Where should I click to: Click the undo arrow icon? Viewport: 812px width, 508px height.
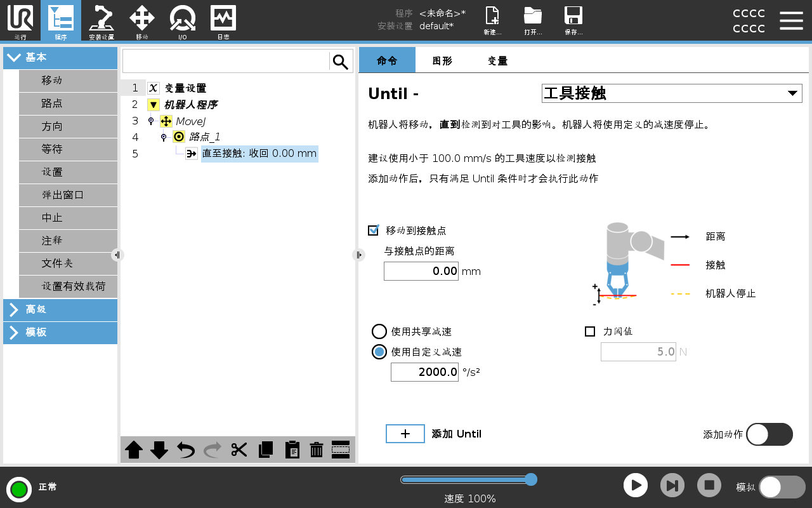186,450
